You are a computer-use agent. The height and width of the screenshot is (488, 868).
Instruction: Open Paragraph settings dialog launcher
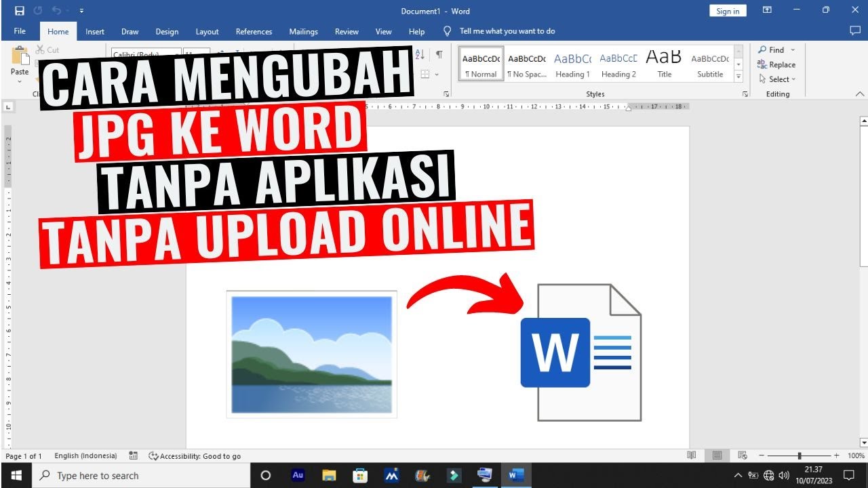click(x=446, y=94)
